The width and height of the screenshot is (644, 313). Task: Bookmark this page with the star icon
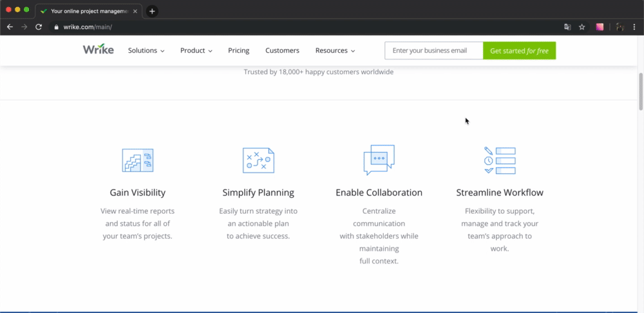click(x=582, y=27)
